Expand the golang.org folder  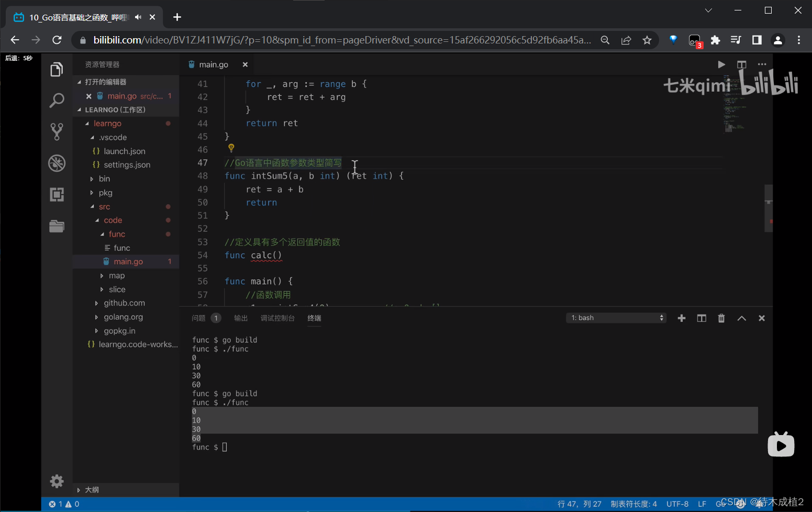(x=97, y=317)
